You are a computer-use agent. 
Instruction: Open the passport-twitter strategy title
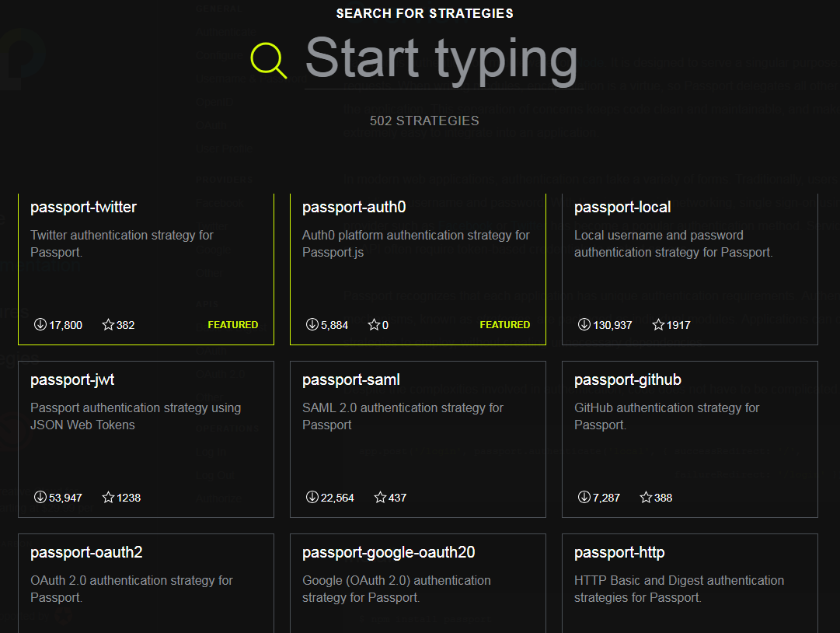(x=84, y=207)
